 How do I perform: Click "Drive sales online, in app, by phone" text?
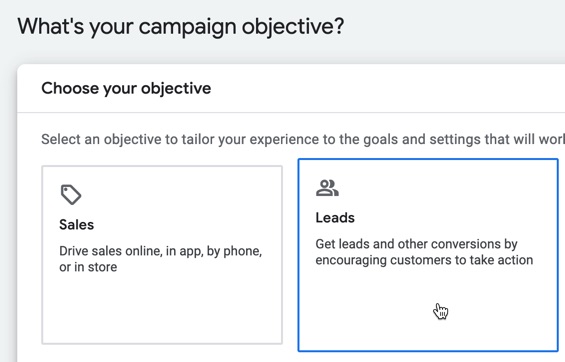click(161, 251)
